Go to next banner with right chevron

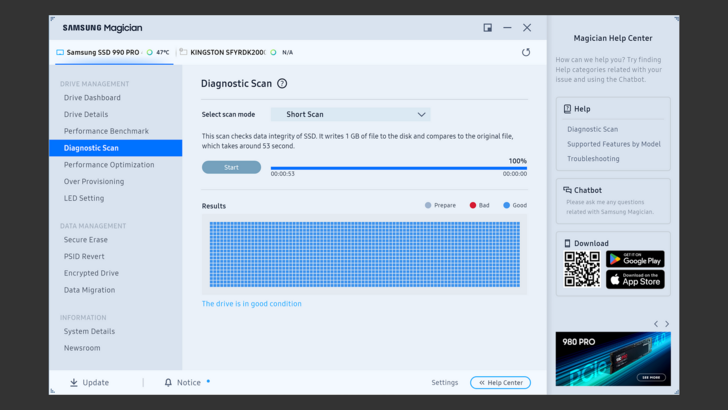tap(667, 324)
